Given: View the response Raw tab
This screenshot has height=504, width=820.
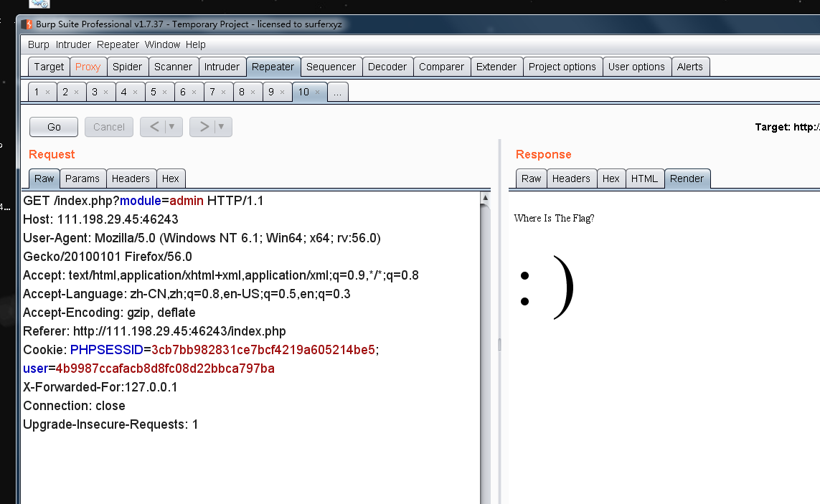Looking at the screenshot, I should (x=531, y=179).
